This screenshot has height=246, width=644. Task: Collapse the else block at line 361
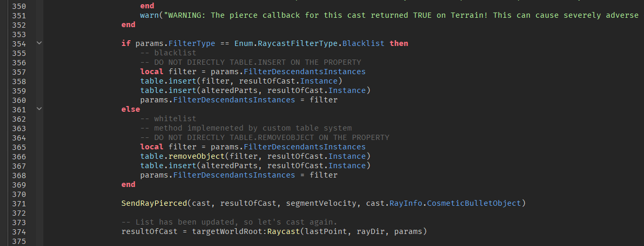click(39, 109)
